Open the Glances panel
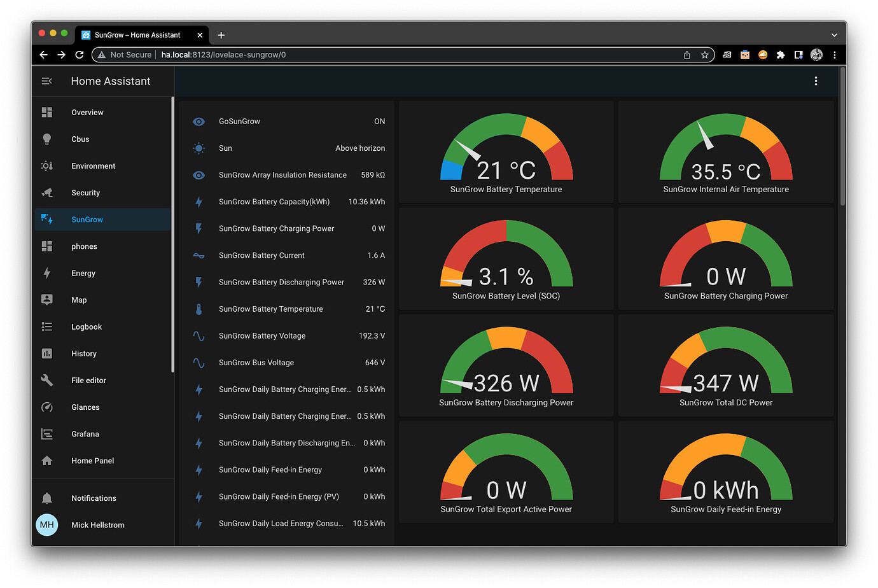 point(102,407)
